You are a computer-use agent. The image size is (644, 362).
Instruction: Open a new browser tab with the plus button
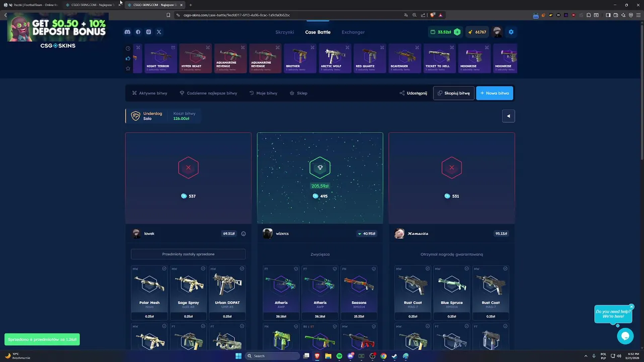coord(191,5)
